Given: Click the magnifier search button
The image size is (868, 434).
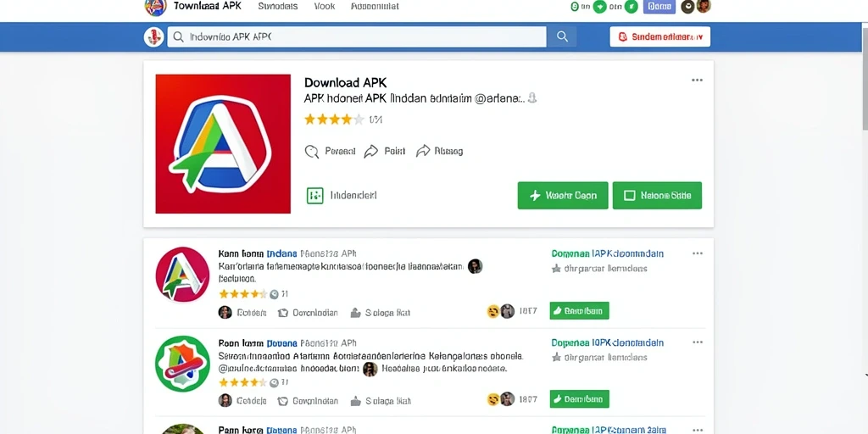Looking at the screenshot, I should point(562,37).
